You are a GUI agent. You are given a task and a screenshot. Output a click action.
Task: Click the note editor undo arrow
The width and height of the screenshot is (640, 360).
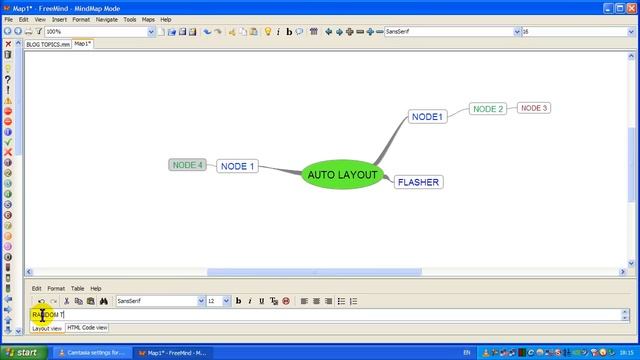pos(41,301)
